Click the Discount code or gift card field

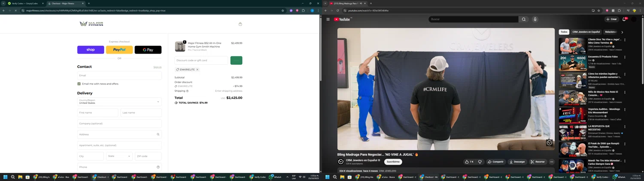[x=201, y=60]
